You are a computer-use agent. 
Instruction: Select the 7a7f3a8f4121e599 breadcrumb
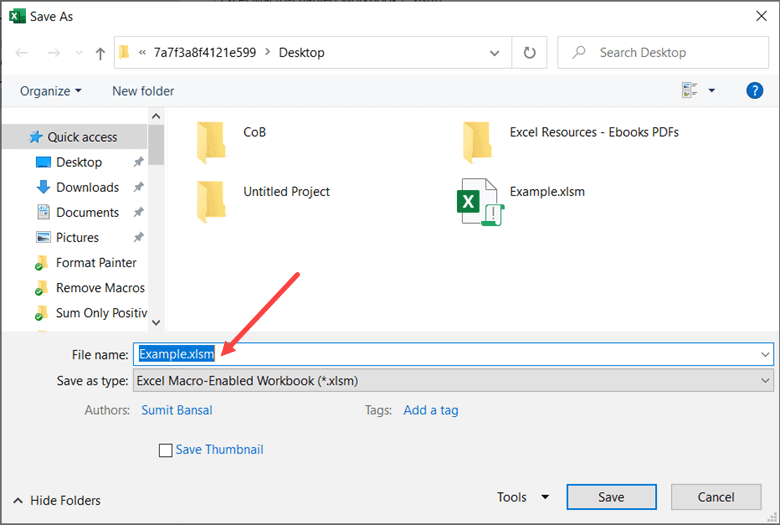tap(204, 52)
